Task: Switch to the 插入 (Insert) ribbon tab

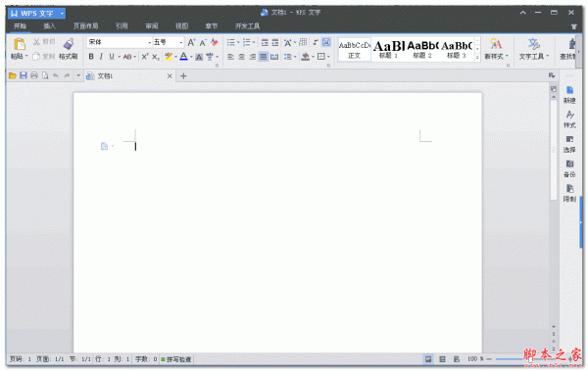Action: tap(49, 25)
